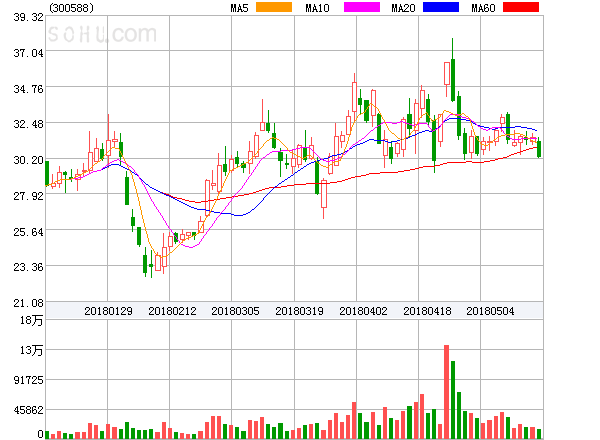Click the 20180212 date label

[172, 311]
